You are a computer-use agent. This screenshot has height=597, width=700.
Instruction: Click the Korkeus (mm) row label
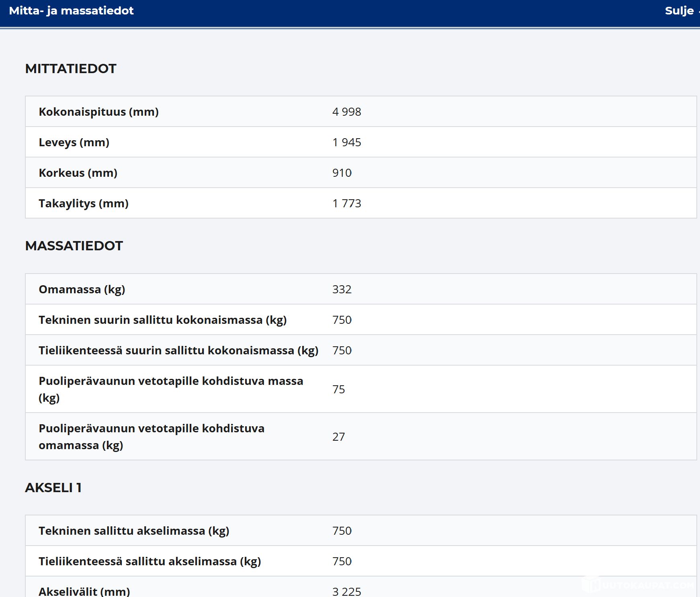point(78,173)
